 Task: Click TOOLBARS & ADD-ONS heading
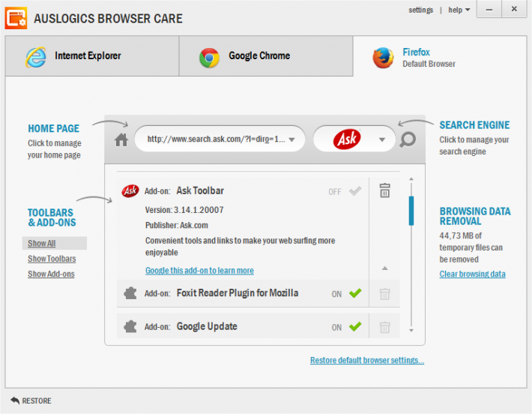pyautogui.click(x=52, y=217)
